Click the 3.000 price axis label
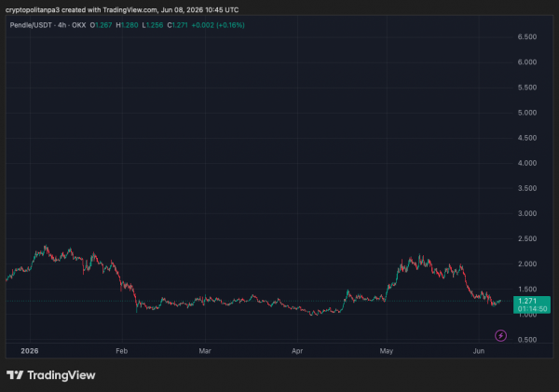 [527, 214]
